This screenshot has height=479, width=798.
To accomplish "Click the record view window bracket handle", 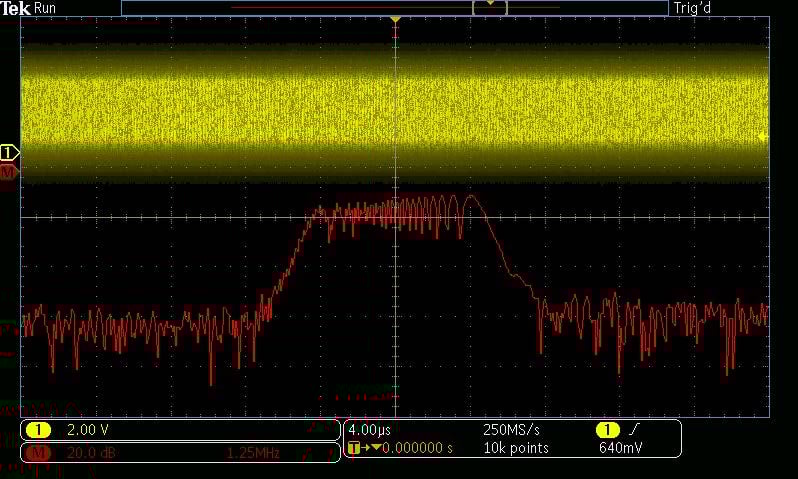I will click(490, 7).
